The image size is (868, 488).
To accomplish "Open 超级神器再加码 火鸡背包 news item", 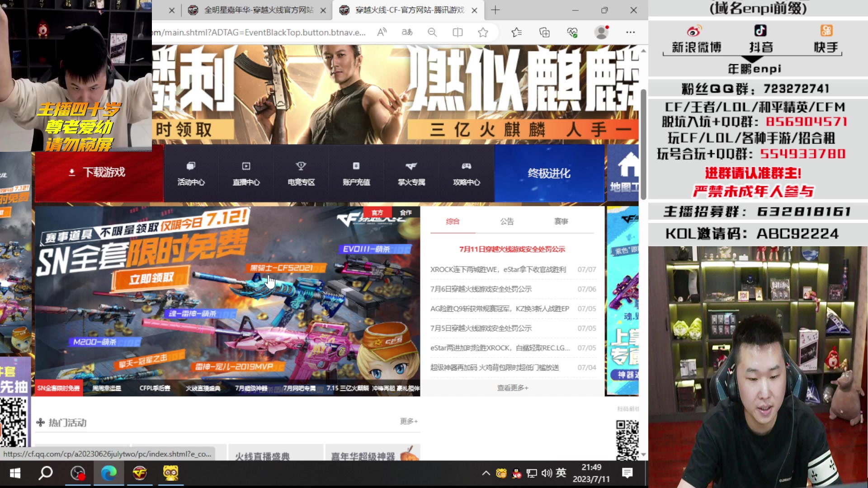I will click(x=495, y=367).
